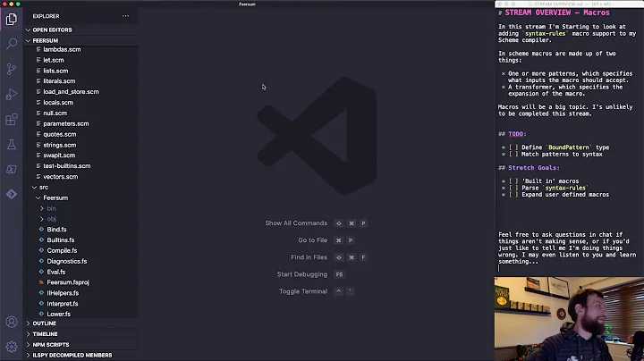Open Source Control view in activity bar
Screen dimensions: 644x361
12,69
